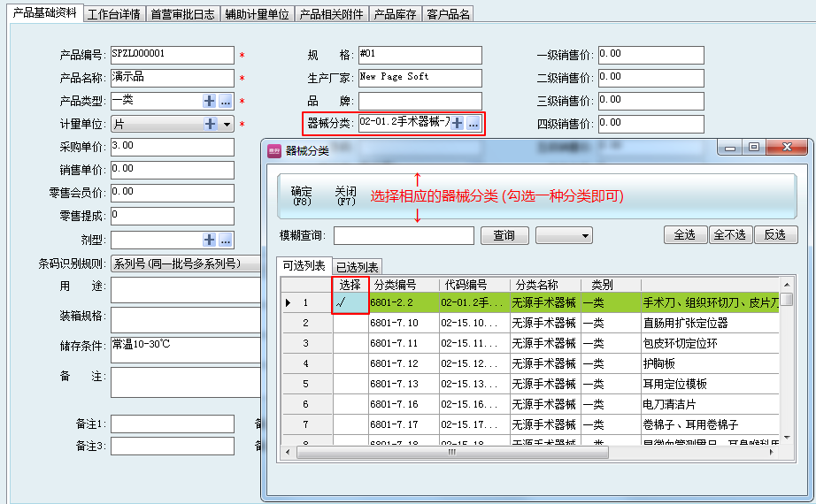The width and height of the screenshot is (816, 504).
Task: Click the plus icon beside 产品类型 field
Action: [210, 101]
